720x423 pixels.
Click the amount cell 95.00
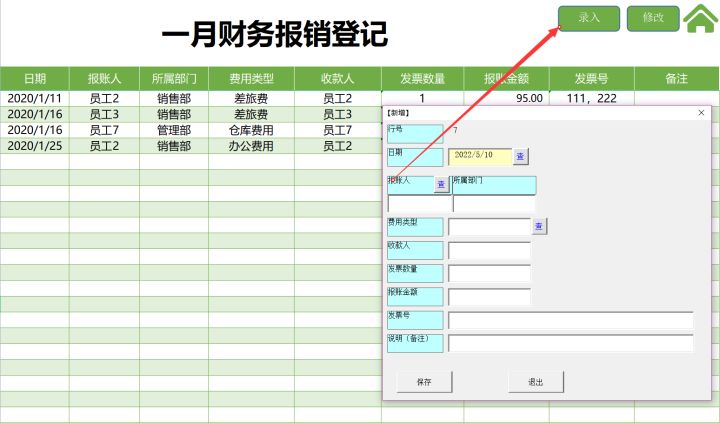(506, 98)
